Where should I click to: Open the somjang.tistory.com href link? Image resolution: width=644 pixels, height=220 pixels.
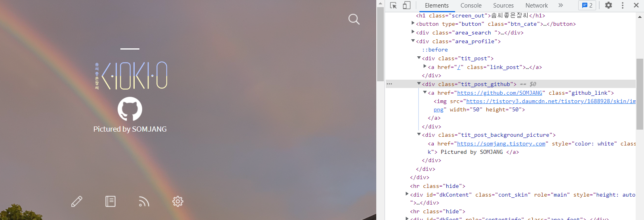pyautogui.click(x=501, y=143)
